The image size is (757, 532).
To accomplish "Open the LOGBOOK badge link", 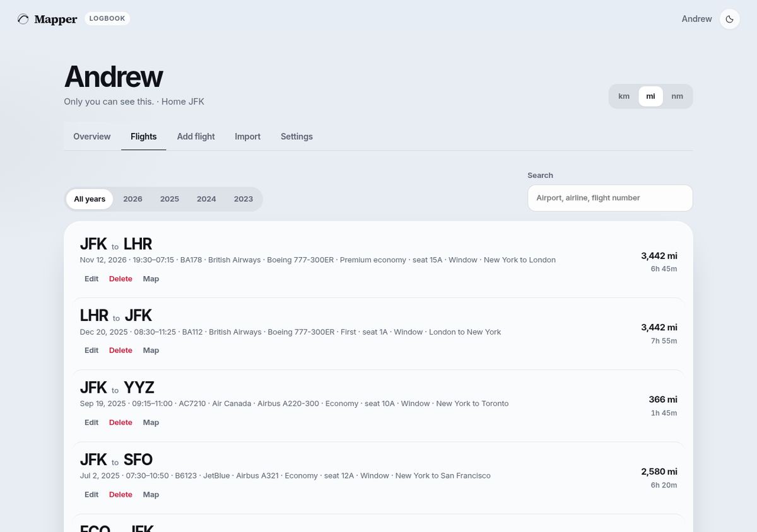I will 107,19.
